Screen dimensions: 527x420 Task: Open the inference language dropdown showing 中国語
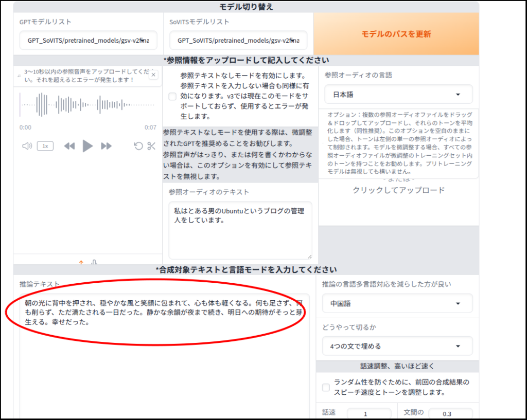pos(397,304)
